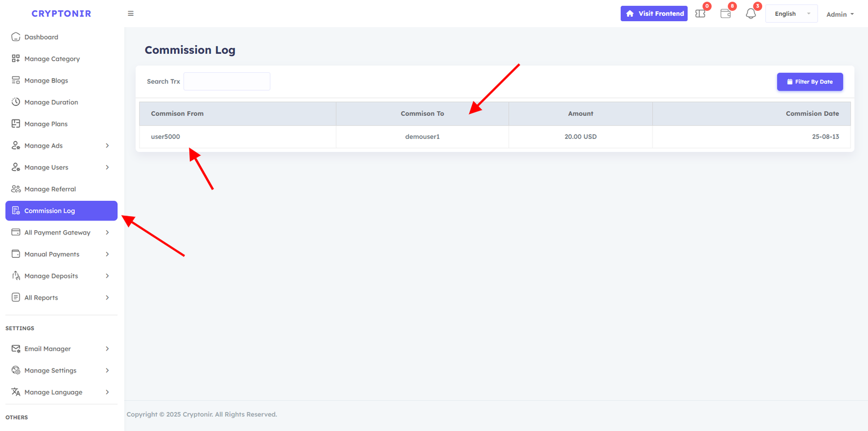
Task: Click the Manage Blogs icon
Action: click(16, 80)
